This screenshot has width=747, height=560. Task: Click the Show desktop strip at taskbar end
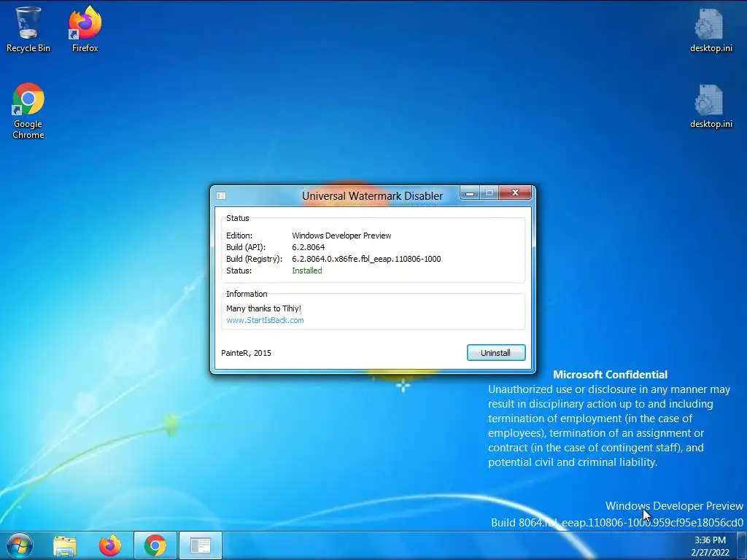[x=742, y=545]
